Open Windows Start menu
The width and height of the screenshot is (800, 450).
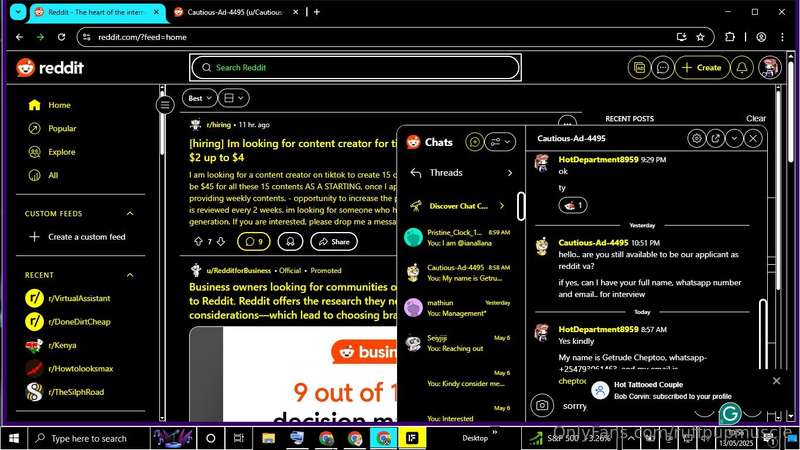click(14, 438)
